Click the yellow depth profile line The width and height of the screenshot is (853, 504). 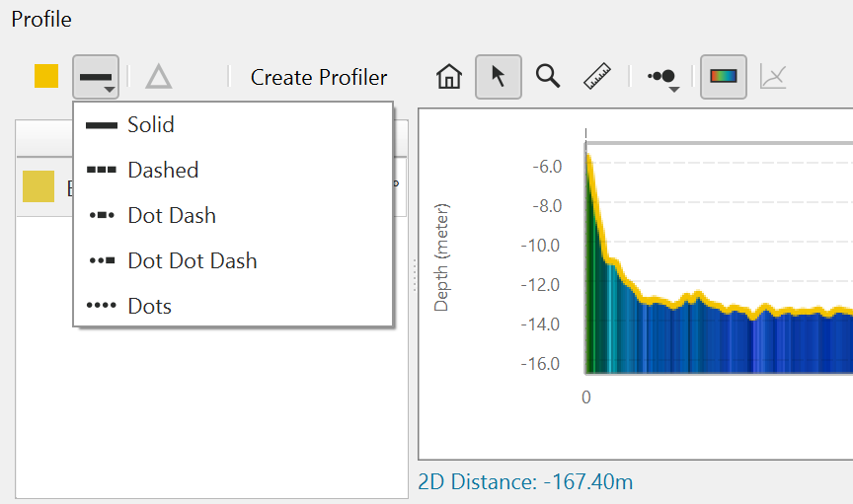pos(691,300)
